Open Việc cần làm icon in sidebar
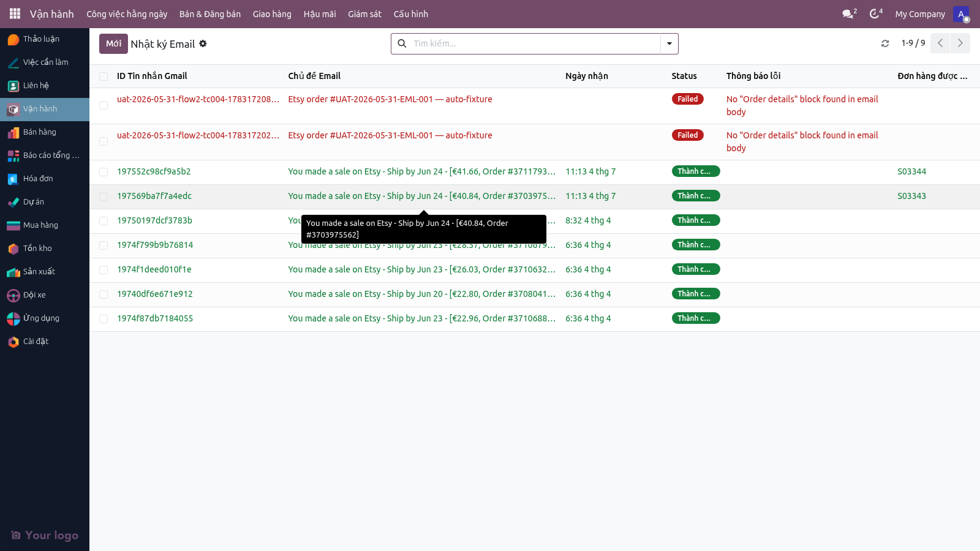 pos(13,62)
